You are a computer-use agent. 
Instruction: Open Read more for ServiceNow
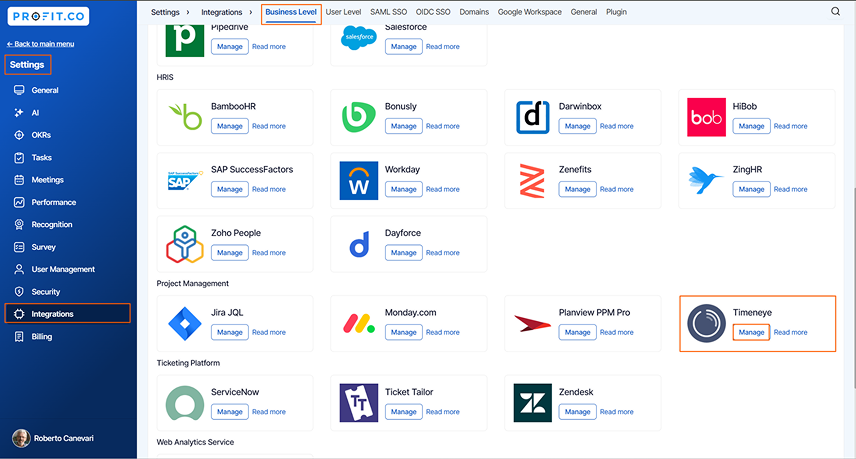(269, 412)
